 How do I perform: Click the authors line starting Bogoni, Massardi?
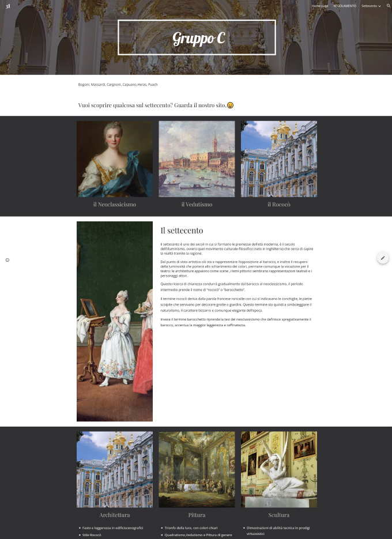point(118,85)
